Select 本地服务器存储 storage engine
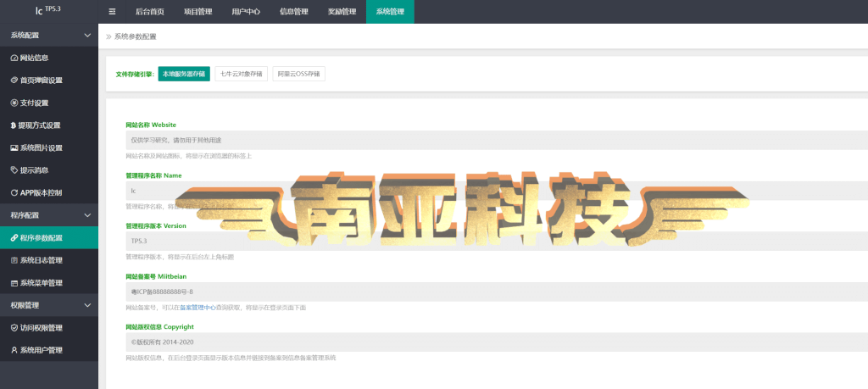Image resolution: width=868 pixels, height=389 pixels. pyautogui.click(x=184, y=74)
